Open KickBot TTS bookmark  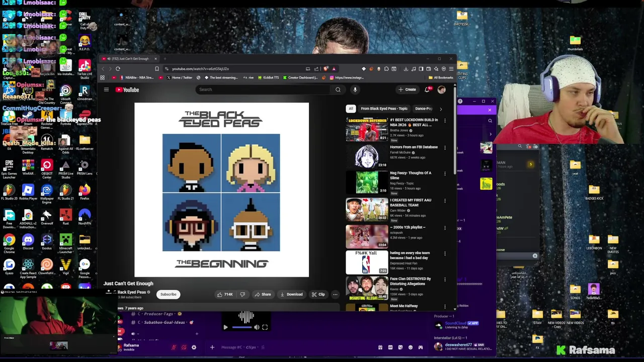(268, 78)
